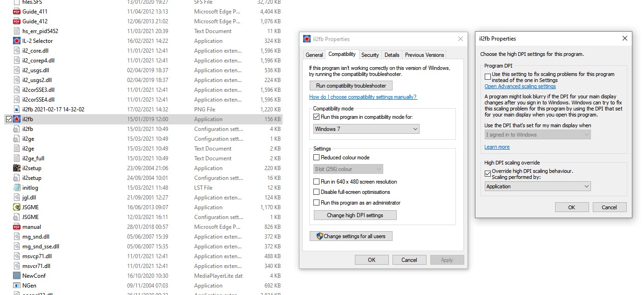Click the Guide_412 PDF file icon
The image size is (644, 295).
pyautogui.click(x=17, y=21)
